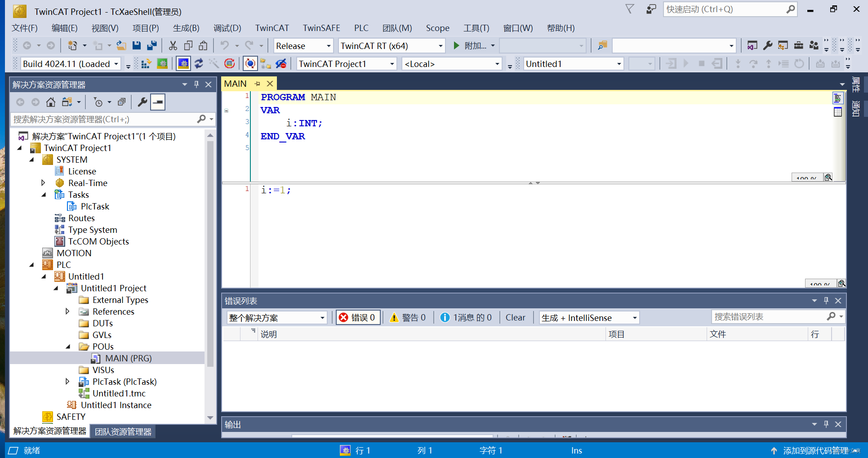Click the editor pane splitter arrows
This screenshot has height=458, width=868.
point(534,183)
